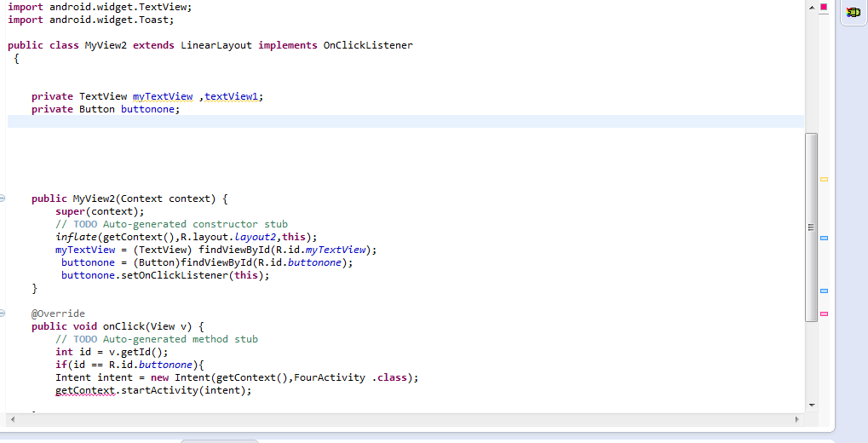The height and width of the screenshot is (443, 868).
Task: Open the Android debug perspective icon
Action: 854,12
